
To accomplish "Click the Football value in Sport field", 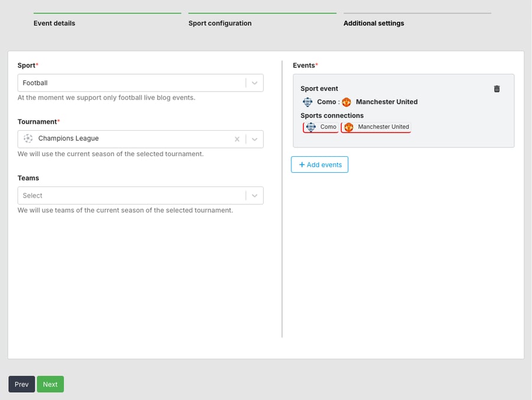I will tap(35, 83).
